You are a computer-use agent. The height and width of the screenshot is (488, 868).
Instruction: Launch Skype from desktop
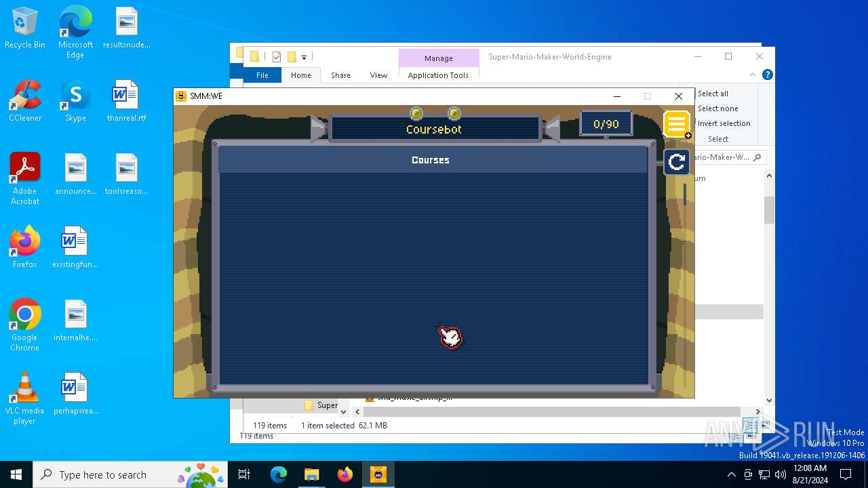click(x=75, y=101)
